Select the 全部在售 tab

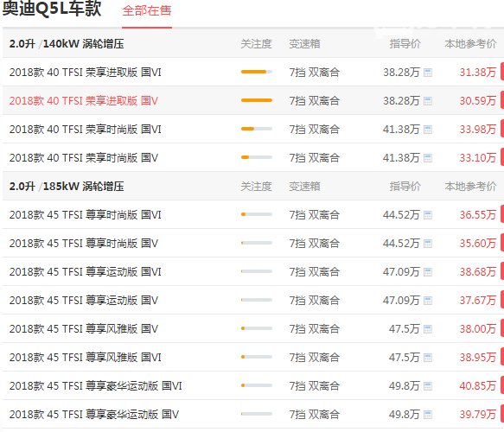point(147,11)
